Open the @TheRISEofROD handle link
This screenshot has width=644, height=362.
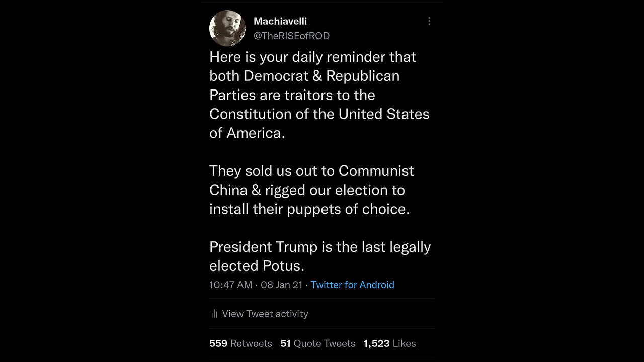pyautogui.click(x=291, y=36)
